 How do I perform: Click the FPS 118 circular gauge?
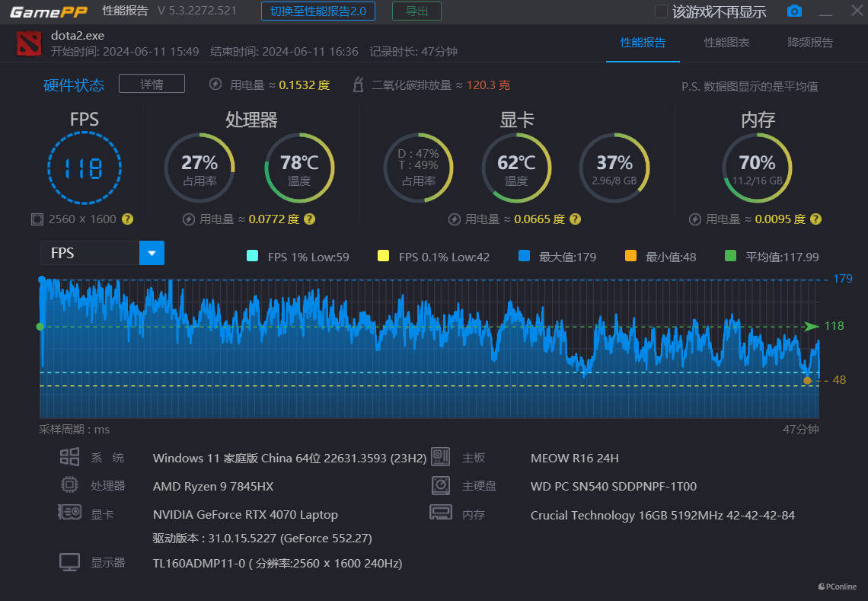tap(85, 168)
